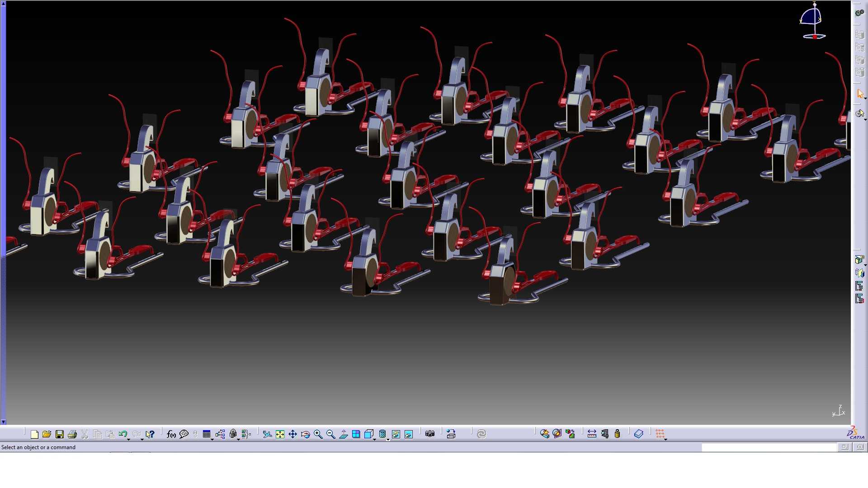The height and width of the screenshot is (488, 868).
Task: Open the Catalog Browser icon
Action: [x=544, y=434]
